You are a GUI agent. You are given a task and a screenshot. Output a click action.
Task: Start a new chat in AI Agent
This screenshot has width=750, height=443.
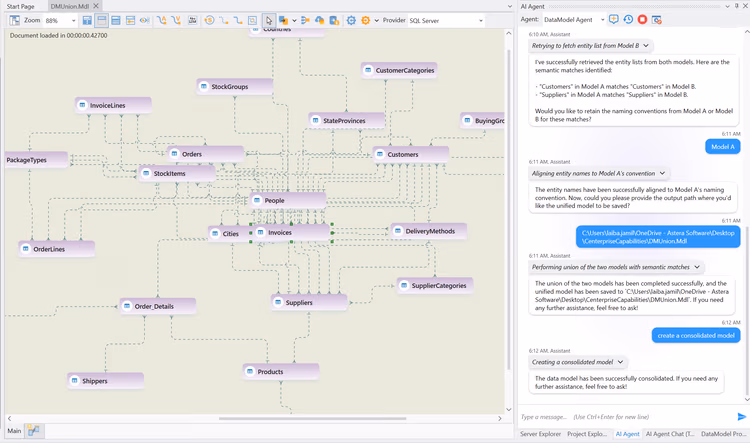[614, 19]
